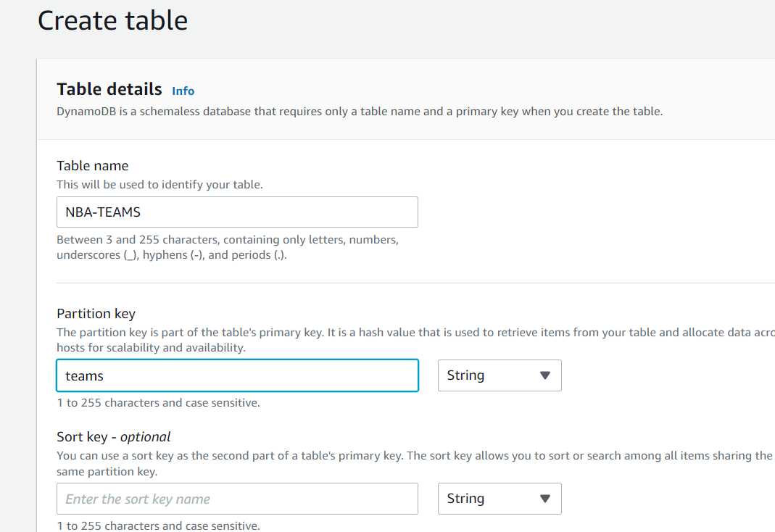This screenshot has height=532, width=775.
Task: Click the partition key String dropdown arrow
Action: [x=545, y=375]
